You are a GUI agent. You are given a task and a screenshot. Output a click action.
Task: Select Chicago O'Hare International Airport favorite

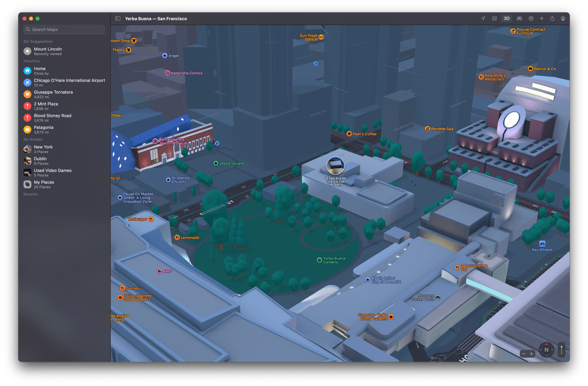pos(64,83)
